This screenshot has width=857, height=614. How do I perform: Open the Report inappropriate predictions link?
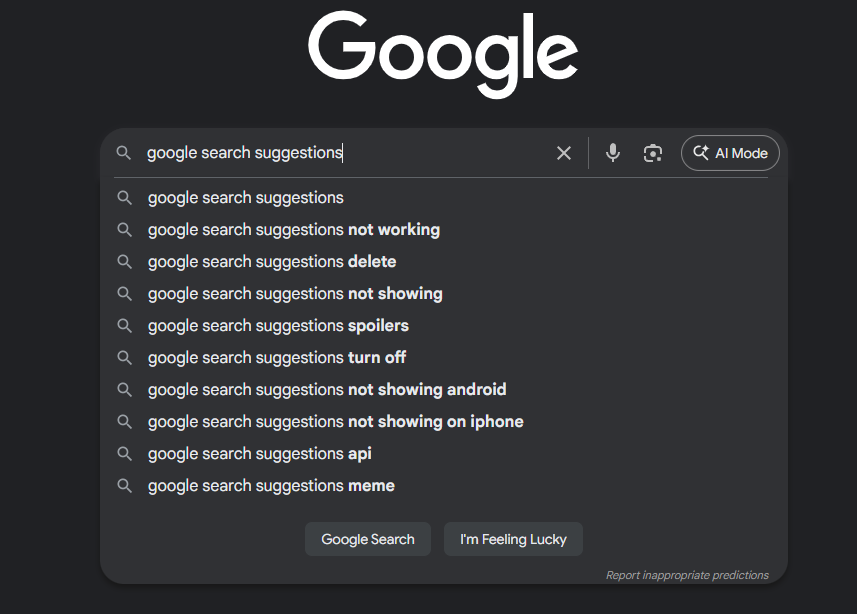pos(687,574)
